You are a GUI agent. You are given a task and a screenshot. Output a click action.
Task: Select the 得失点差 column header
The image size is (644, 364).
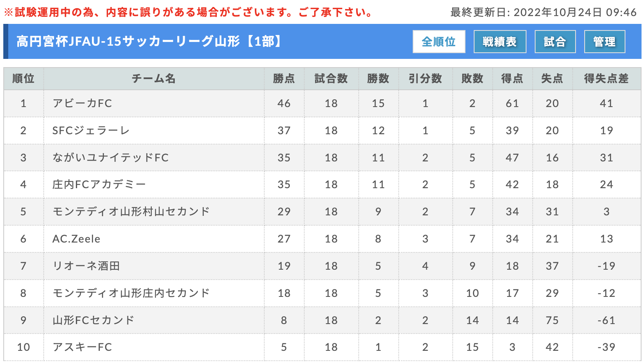[606, 79]
